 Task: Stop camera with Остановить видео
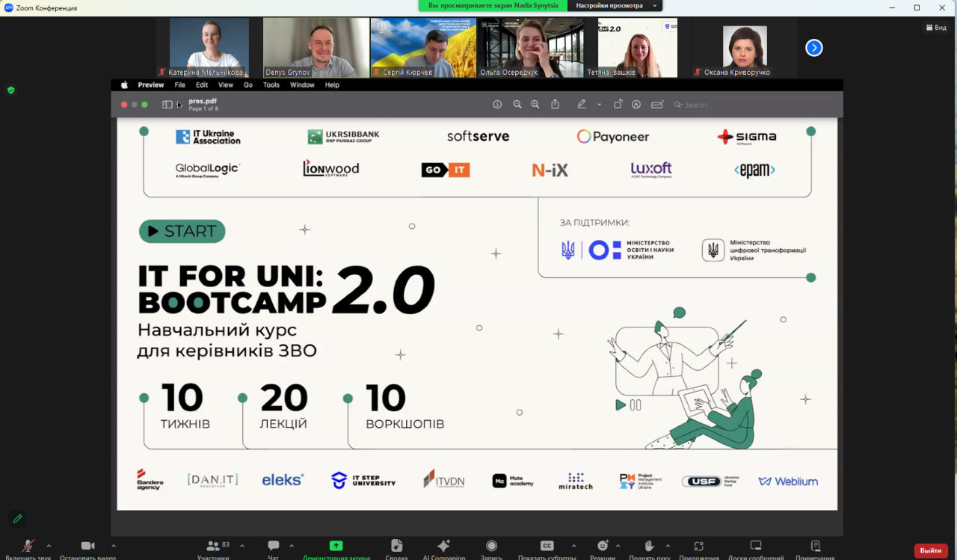[x=87, y=550]
